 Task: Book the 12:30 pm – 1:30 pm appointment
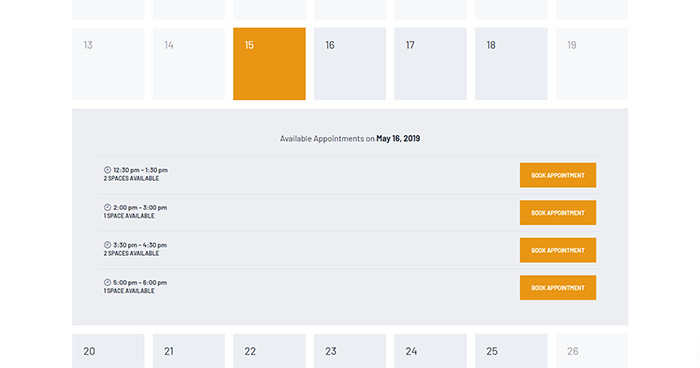coord(558,175)
